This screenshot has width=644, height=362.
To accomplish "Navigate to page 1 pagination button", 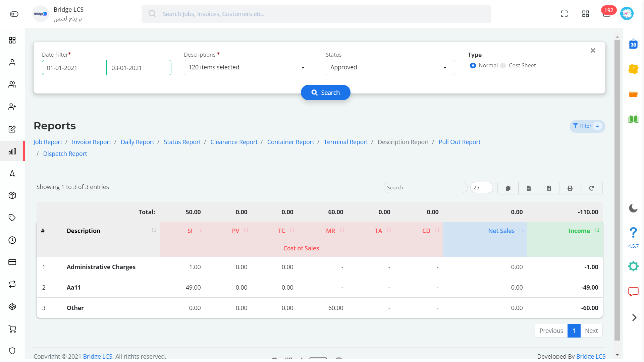I will (574, 330).
